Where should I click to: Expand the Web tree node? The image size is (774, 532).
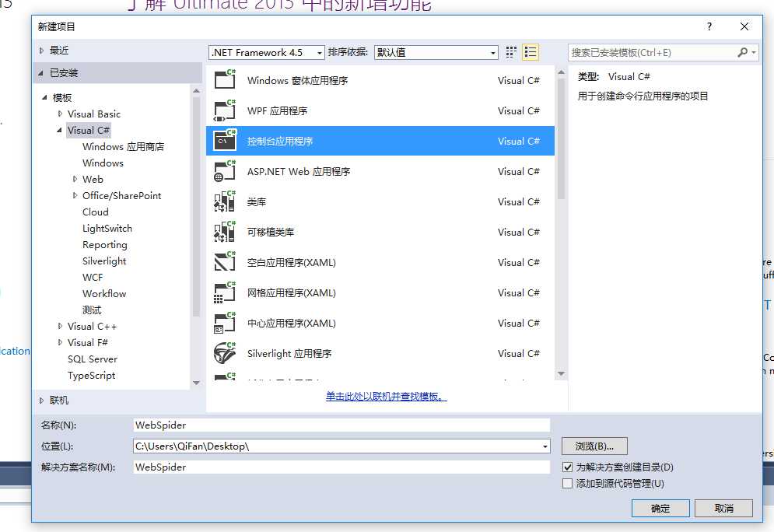point(75,179)
